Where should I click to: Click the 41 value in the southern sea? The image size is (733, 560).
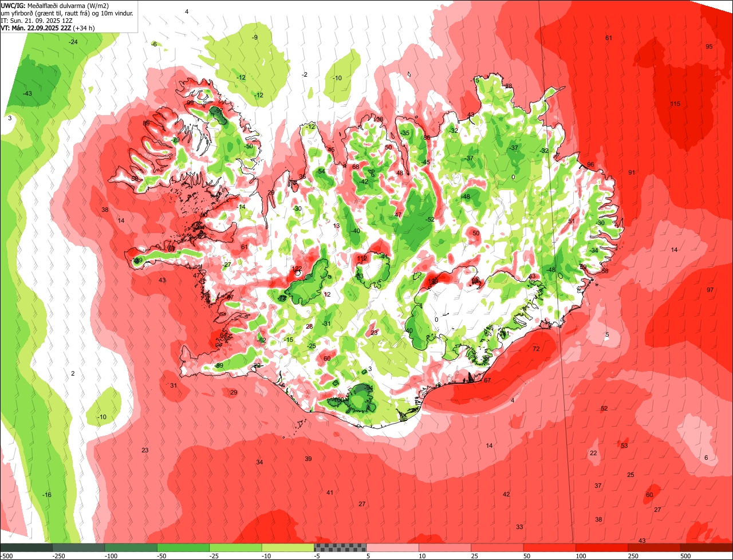pos(329,492)
